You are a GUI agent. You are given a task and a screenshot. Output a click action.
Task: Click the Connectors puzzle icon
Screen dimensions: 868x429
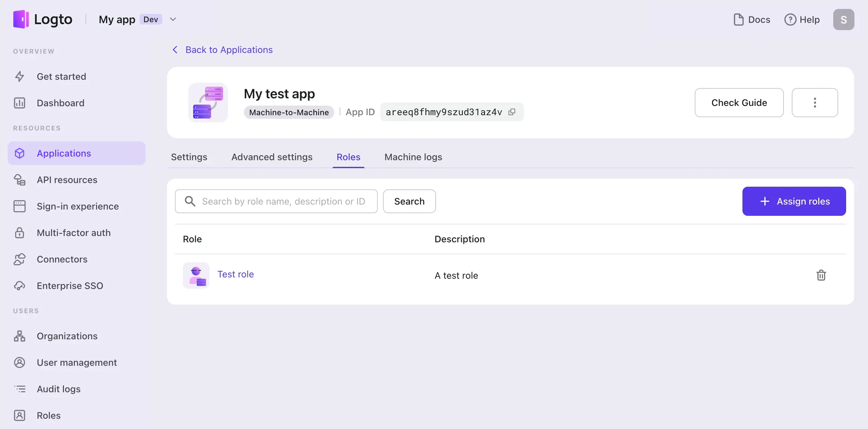coord(19,259)
